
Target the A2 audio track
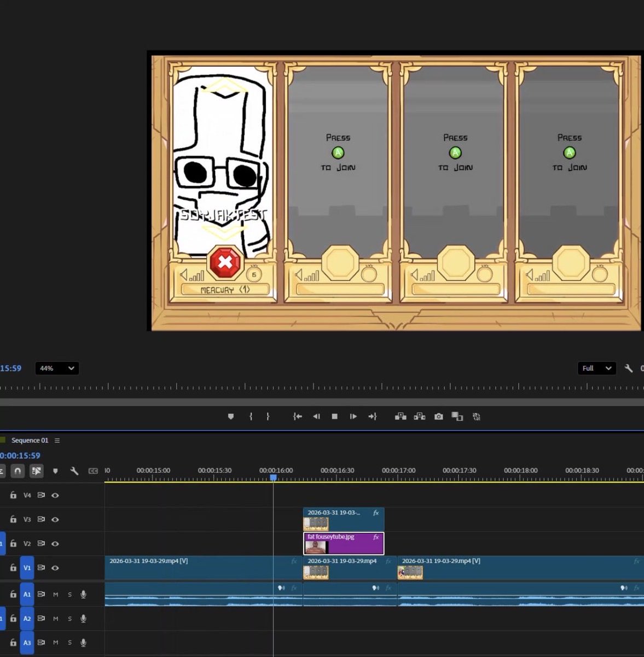(27, 619)
